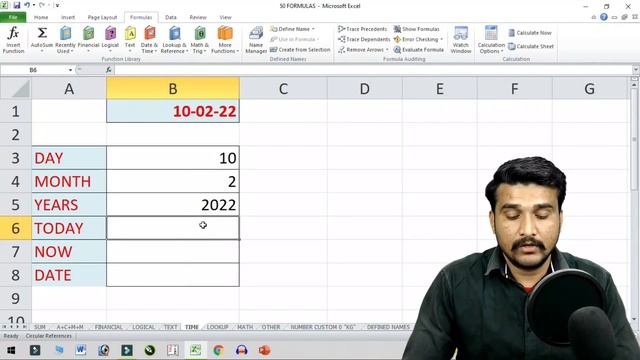This screenshot has height=360, width=640.
Task: Click Create from Selection
Action: tap(300, 50)
